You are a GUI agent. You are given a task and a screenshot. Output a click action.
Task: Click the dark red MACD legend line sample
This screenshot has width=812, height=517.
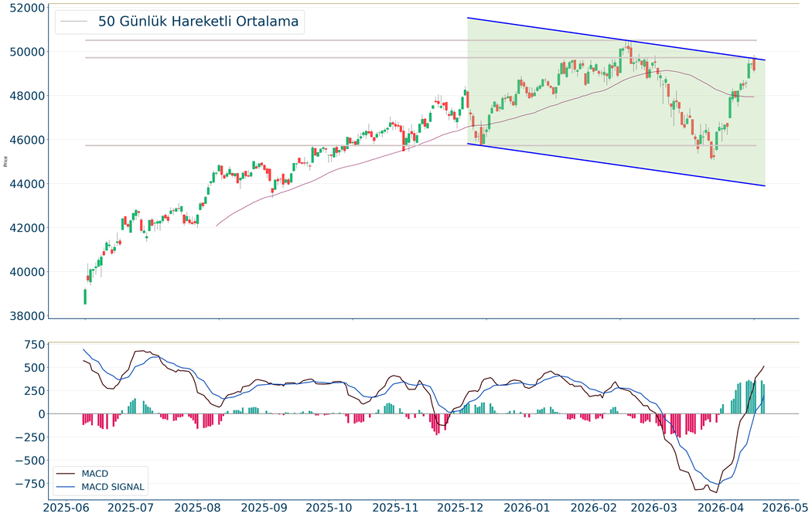click(x=67, y=473)
